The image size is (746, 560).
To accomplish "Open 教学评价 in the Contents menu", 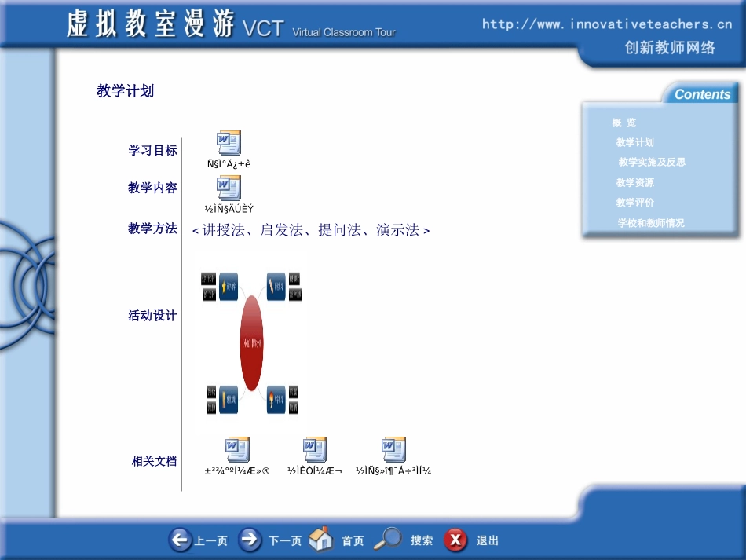I will pyautogui.click(x=634, y=202).
